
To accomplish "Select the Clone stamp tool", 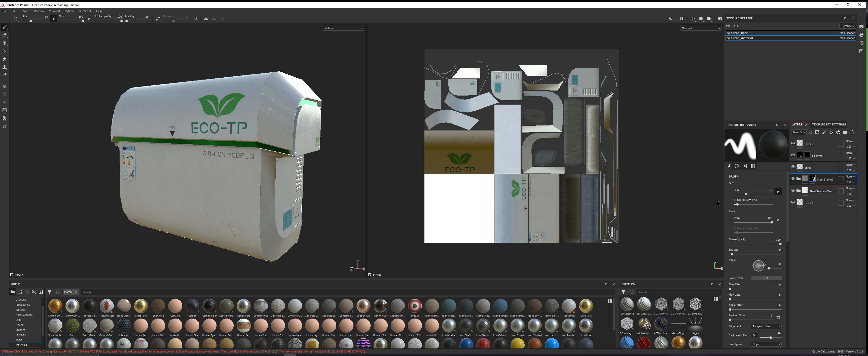I will 4,67.
